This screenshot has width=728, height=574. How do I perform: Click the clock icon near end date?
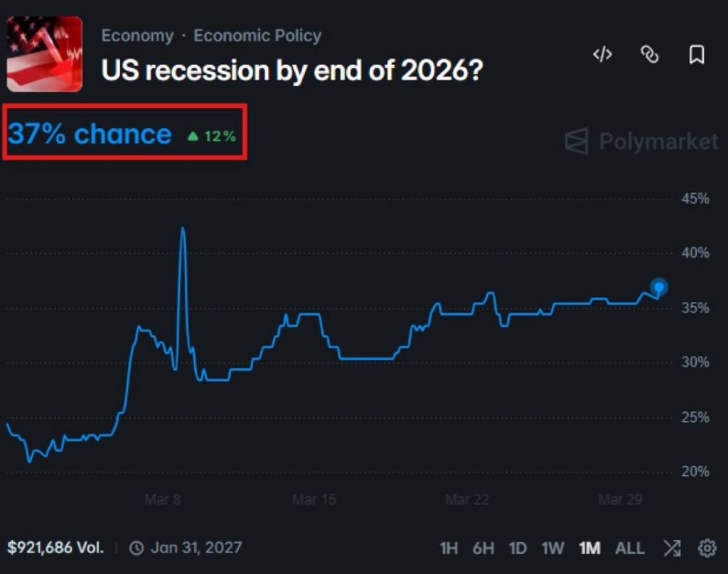coord(136,548)
